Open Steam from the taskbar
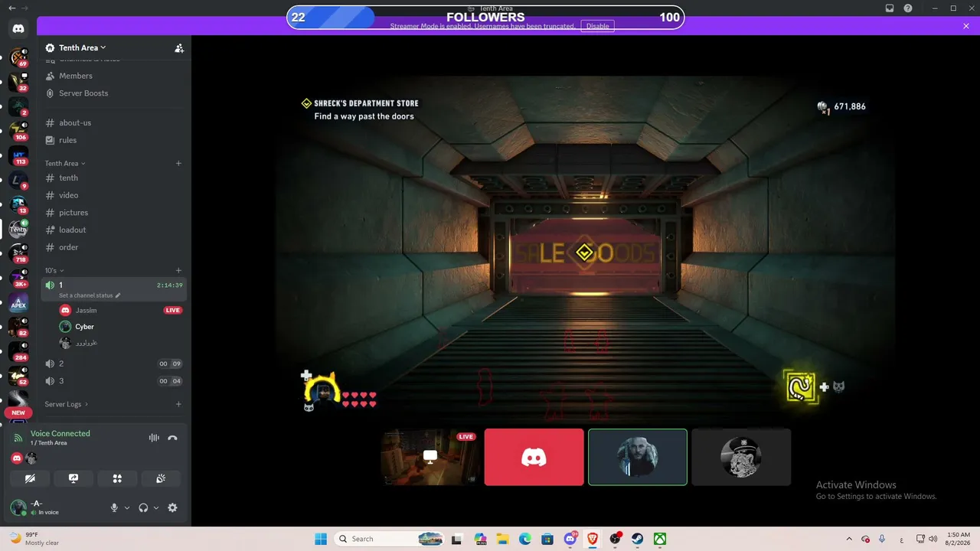The height and width of the screenshot is (551, 980). click(637, 539)
